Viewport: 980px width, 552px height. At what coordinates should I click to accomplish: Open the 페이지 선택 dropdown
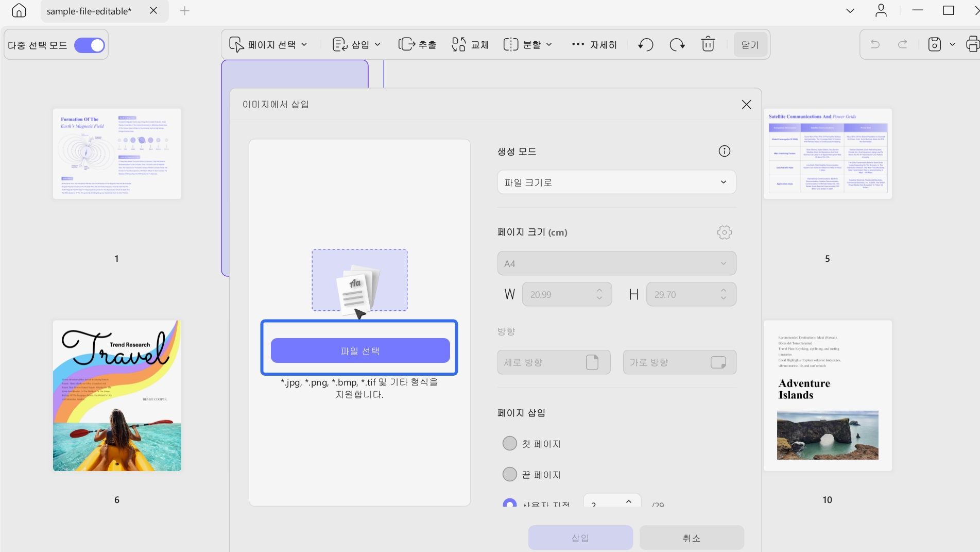[x=268, y=45]
